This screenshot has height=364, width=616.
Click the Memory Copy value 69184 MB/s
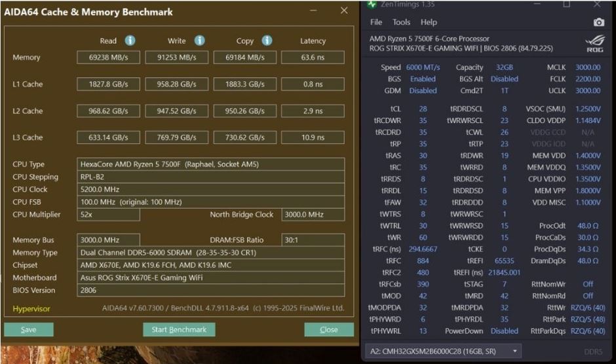[244, 58]
